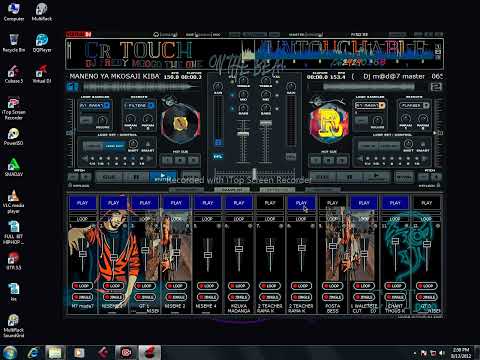Image resolution: width=480 pixels, height=360 pixels.
Task: Click left deck loop sampler volume knob
Action: pos(102,120)
